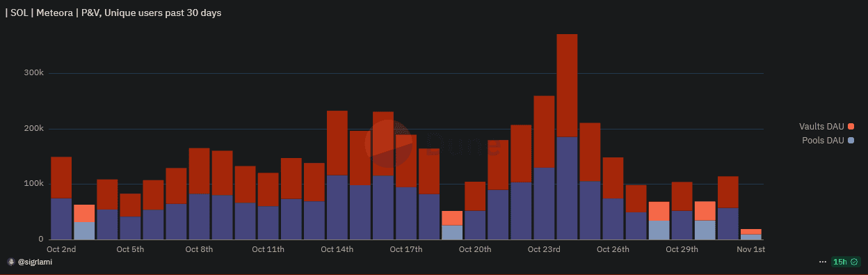Select the tallest bar's red Vaults segment
Screen dimensions: 868x275
567,86
